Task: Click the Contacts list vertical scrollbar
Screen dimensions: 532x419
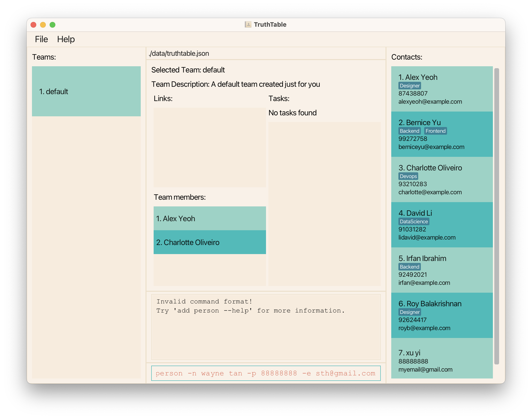Action: [x=496, y=216]
